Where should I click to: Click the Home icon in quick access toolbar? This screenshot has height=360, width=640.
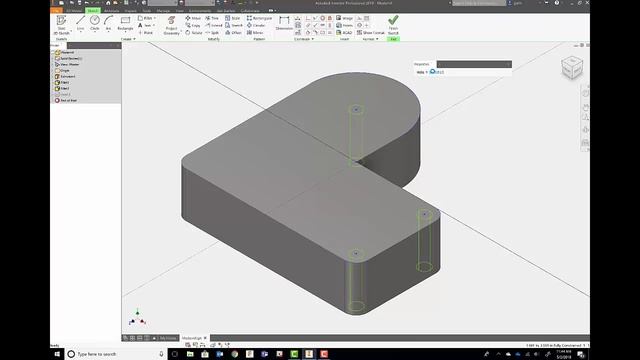click(108, 3)
